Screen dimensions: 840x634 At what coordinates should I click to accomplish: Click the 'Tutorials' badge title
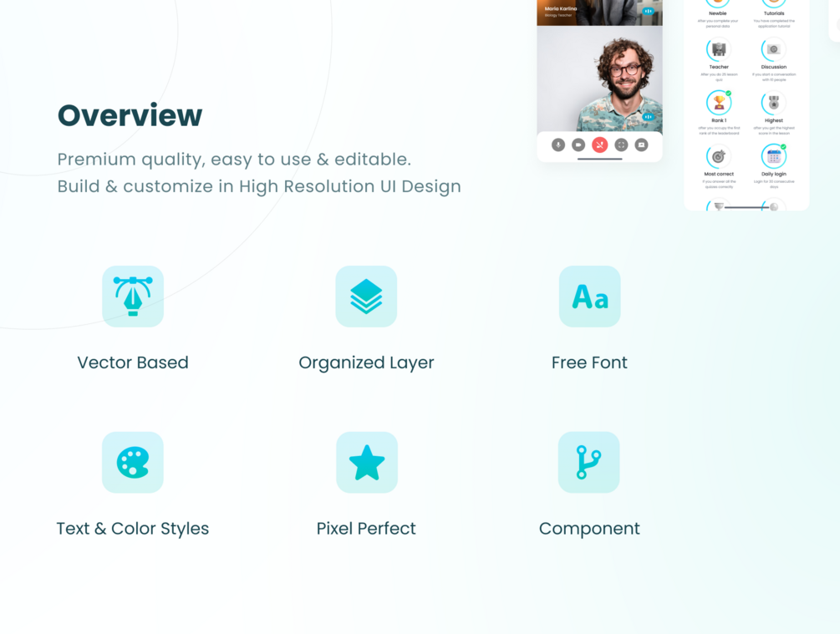pos(774,13)
